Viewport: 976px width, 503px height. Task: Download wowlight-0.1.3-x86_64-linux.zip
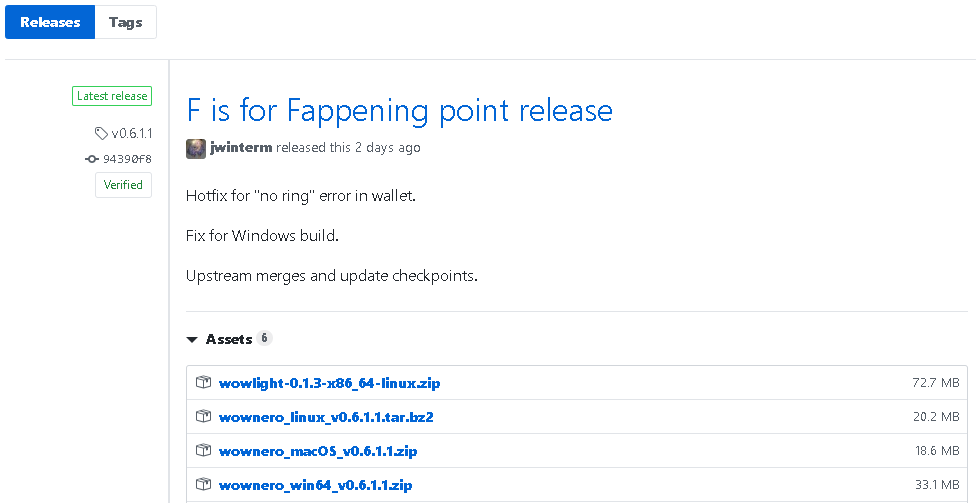point(329,383)
